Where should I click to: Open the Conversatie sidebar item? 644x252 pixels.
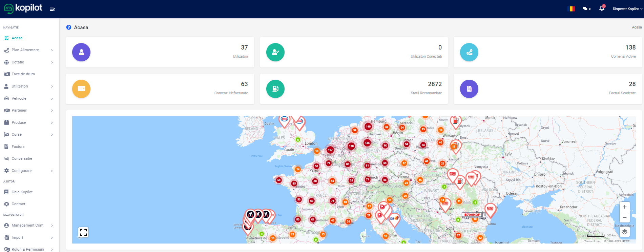coord(22,159)
